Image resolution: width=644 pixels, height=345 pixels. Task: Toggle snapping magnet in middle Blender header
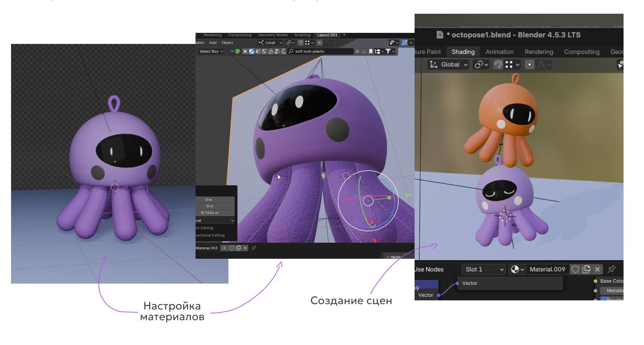point(300,43)
